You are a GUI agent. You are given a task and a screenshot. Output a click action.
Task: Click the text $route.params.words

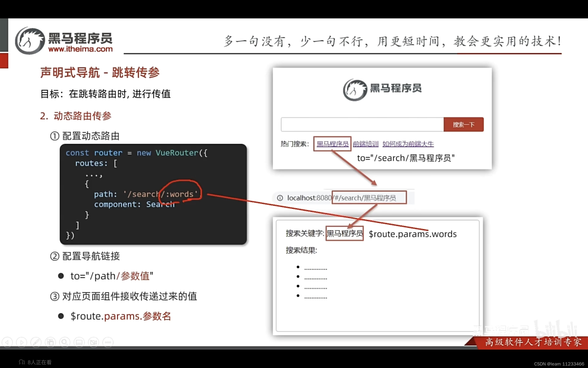click(x=413, y=234)
